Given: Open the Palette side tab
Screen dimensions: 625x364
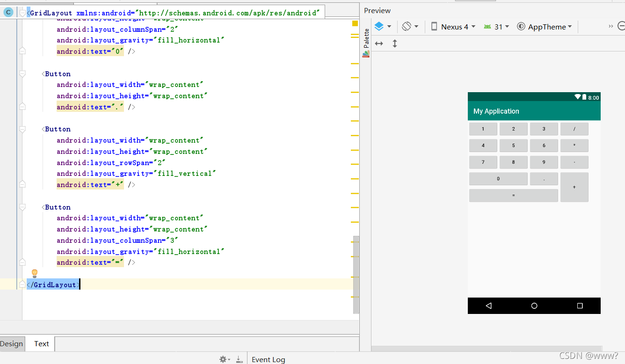Looking at the screenshot, I should pyautogui.click(x=366, y=43).
